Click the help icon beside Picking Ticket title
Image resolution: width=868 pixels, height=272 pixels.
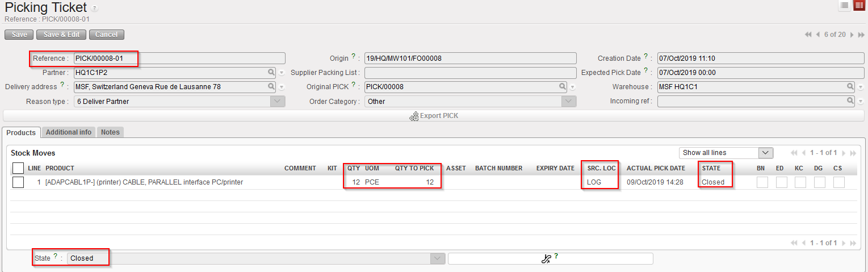tap(94, 9)
